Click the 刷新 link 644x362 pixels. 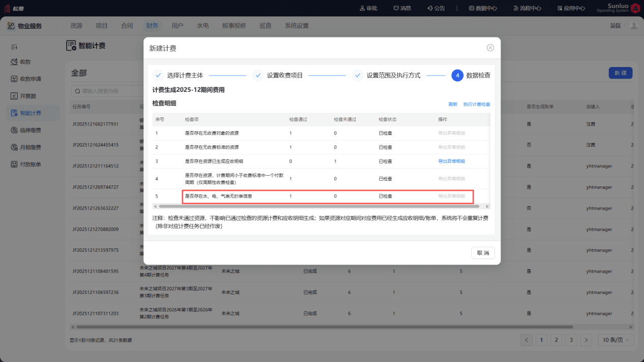pyautogui.click(x=453, y=105)
